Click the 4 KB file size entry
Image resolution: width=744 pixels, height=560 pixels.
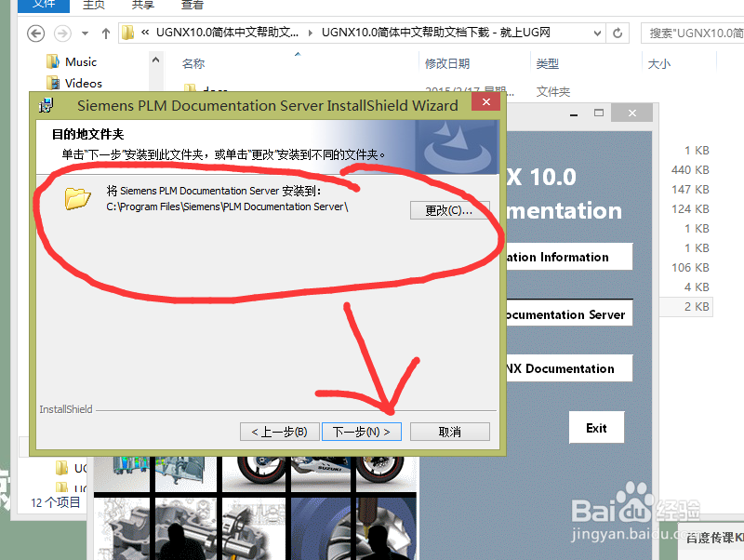coord(697,287)
